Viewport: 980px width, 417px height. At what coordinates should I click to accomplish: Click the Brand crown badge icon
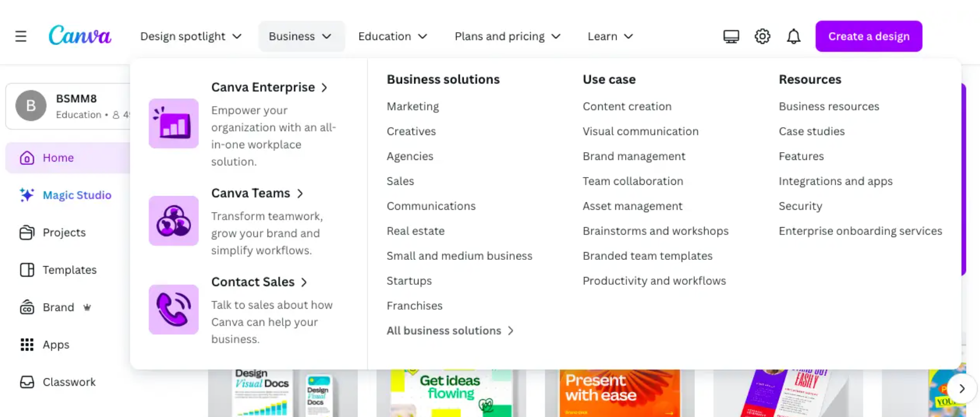tap(87, 307)
